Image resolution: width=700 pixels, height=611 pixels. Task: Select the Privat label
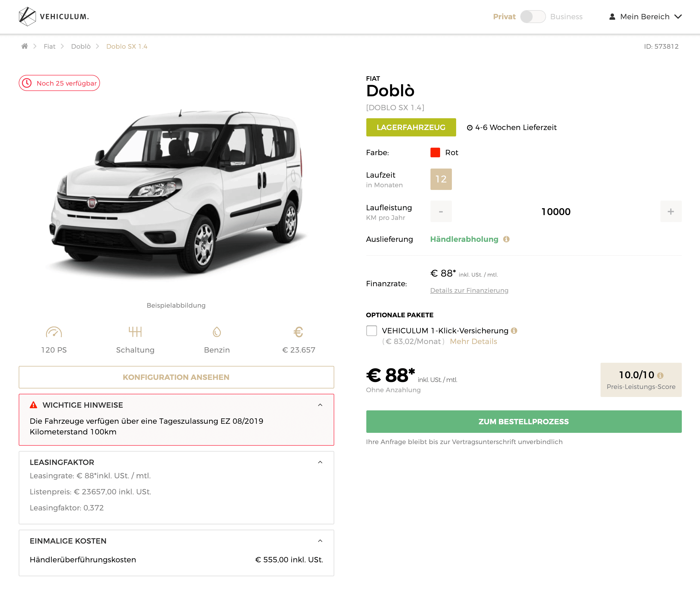(504, 16)
